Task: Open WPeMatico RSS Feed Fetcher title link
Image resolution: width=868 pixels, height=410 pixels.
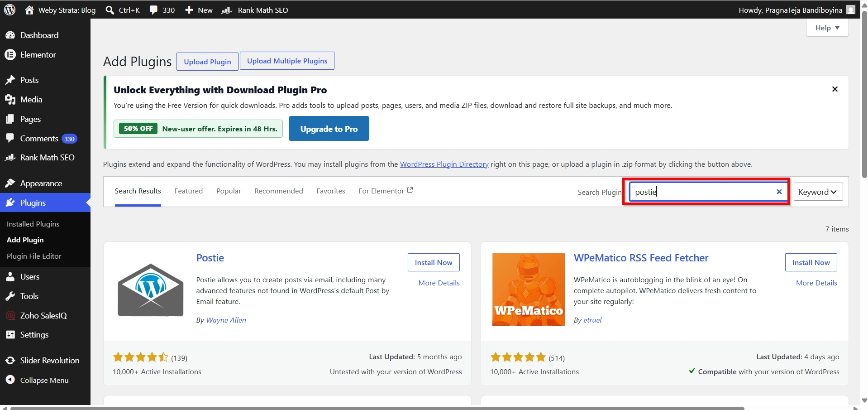Action: coord(641,258)
